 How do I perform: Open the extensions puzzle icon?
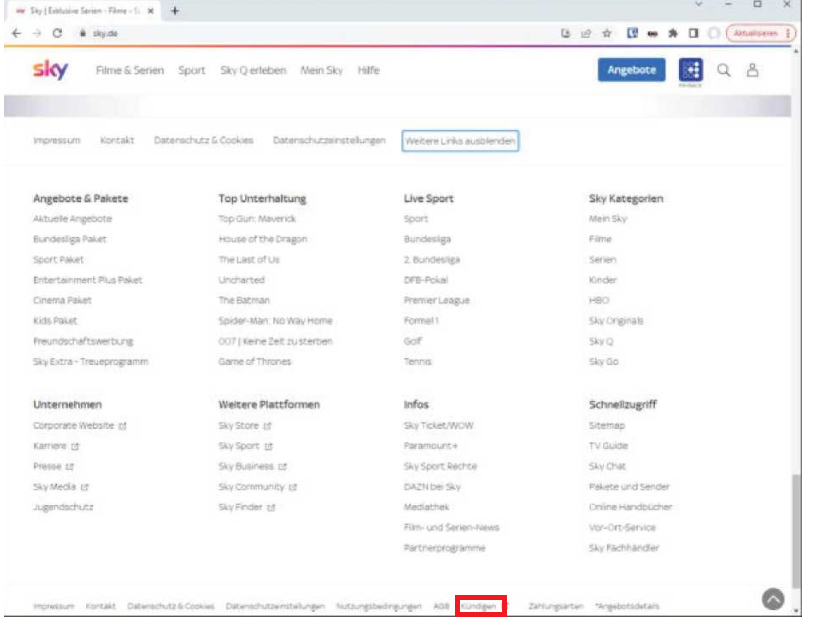pyautogui.click(x=673, y=33)
